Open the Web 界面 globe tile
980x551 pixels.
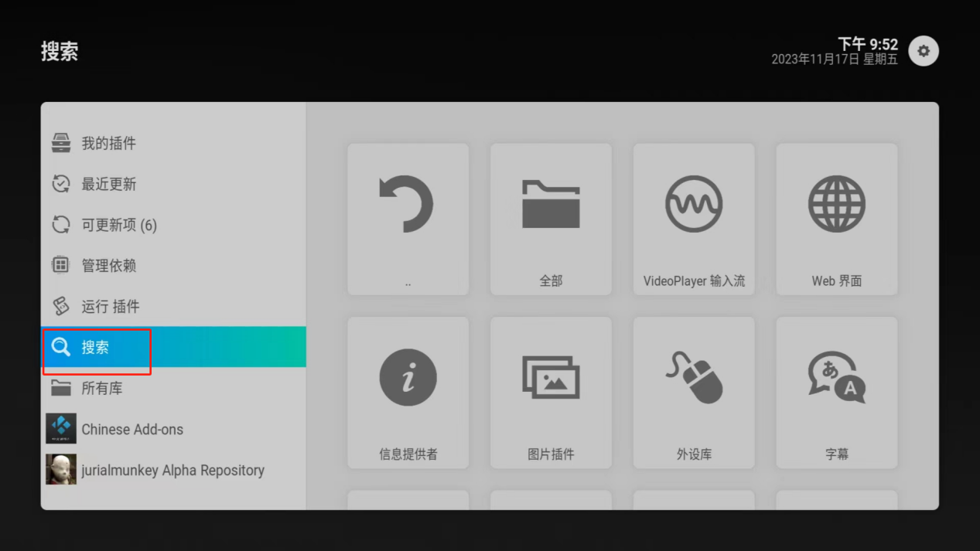click(836, 219)
